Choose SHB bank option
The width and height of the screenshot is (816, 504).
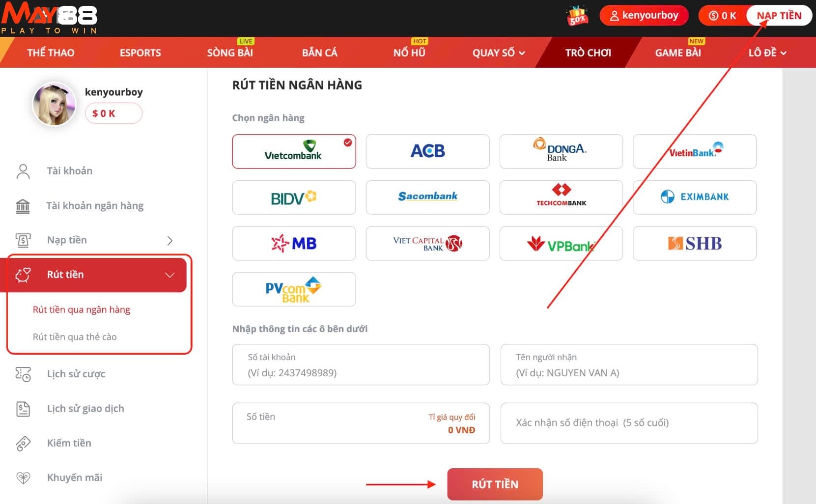695,243
